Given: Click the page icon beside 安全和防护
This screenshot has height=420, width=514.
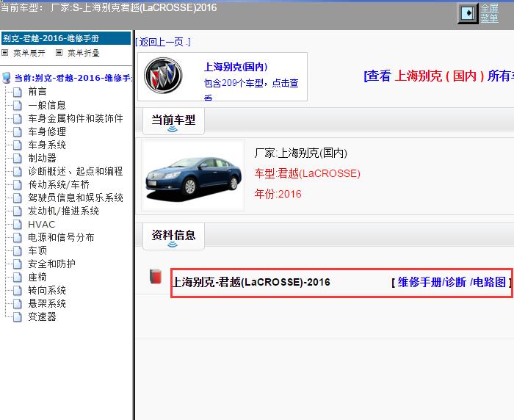Looking at the screenshot, I should [x=18, y=264].
